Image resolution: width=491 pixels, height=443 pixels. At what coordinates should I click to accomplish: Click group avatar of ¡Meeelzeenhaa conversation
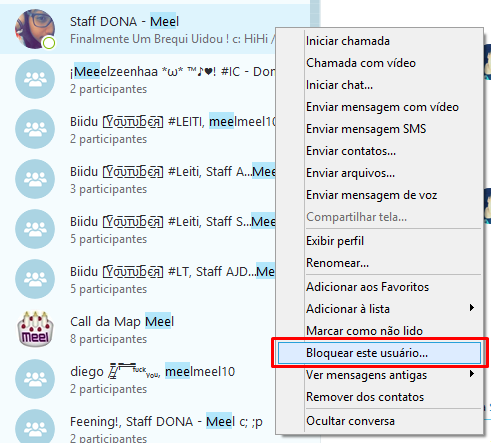pos(35,79)
